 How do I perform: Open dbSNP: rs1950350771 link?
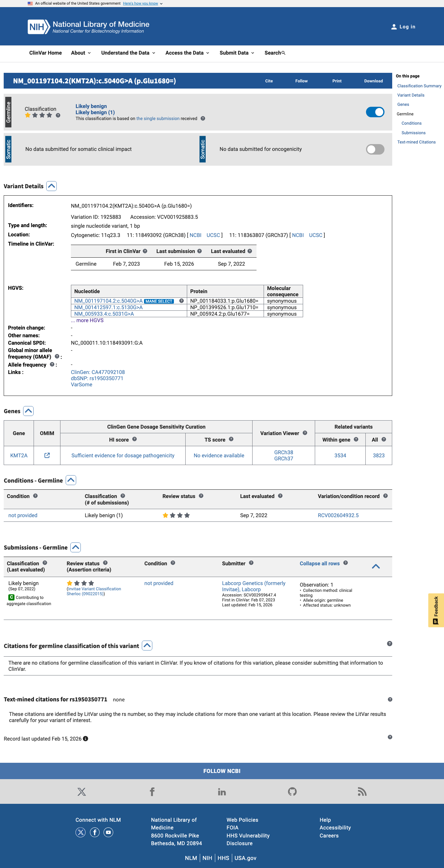97,378
